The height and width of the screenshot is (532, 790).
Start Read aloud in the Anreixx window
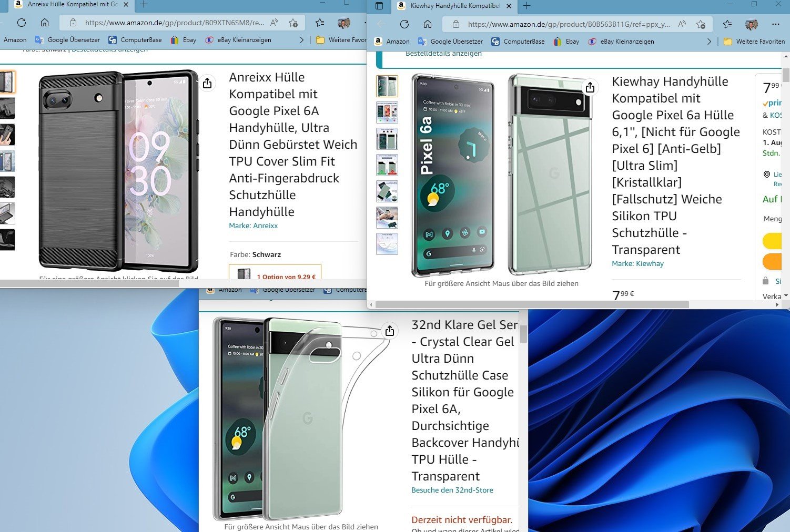tap(274, 23)
